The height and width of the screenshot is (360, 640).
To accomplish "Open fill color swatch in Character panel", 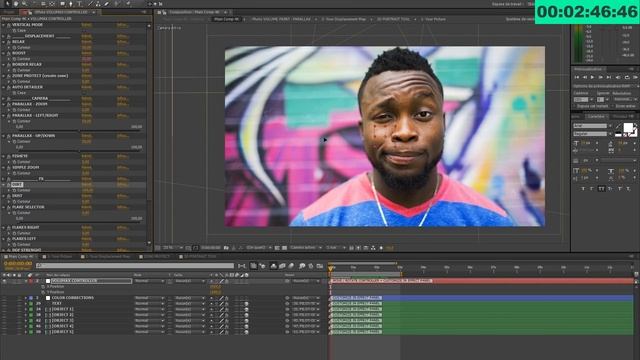I will 628,128.
